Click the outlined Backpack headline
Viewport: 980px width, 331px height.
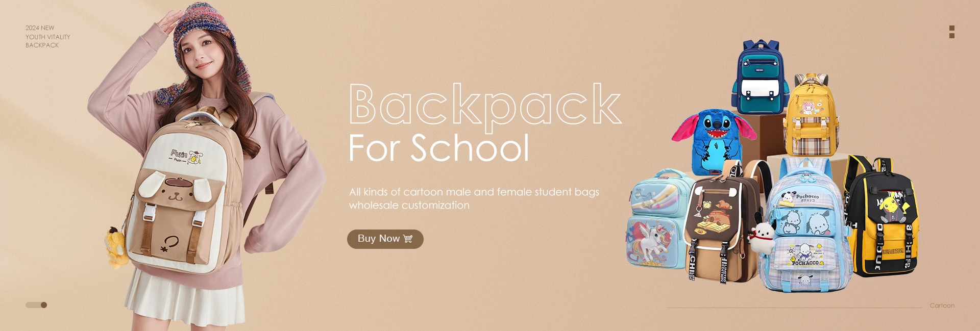tap(485, 105)
